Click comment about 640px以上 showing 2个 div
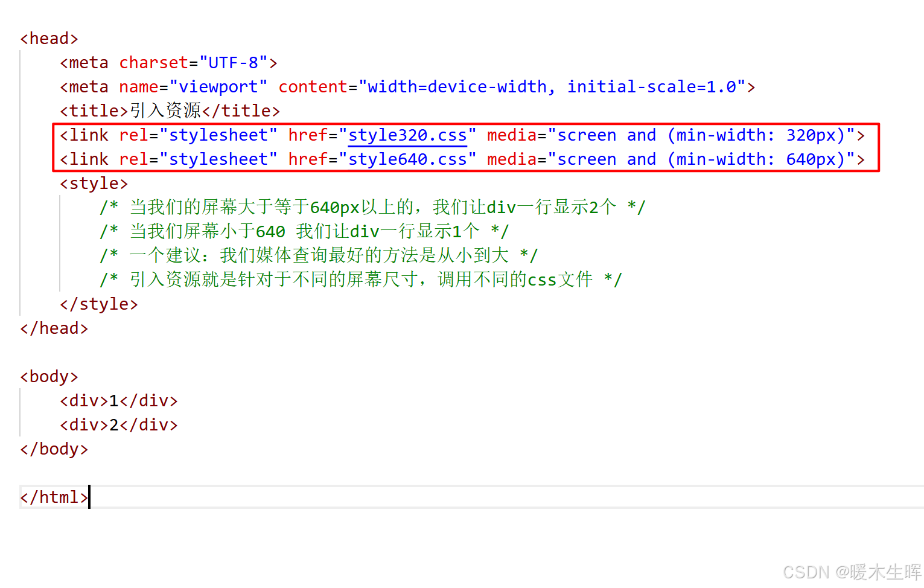 coord(372,208)
